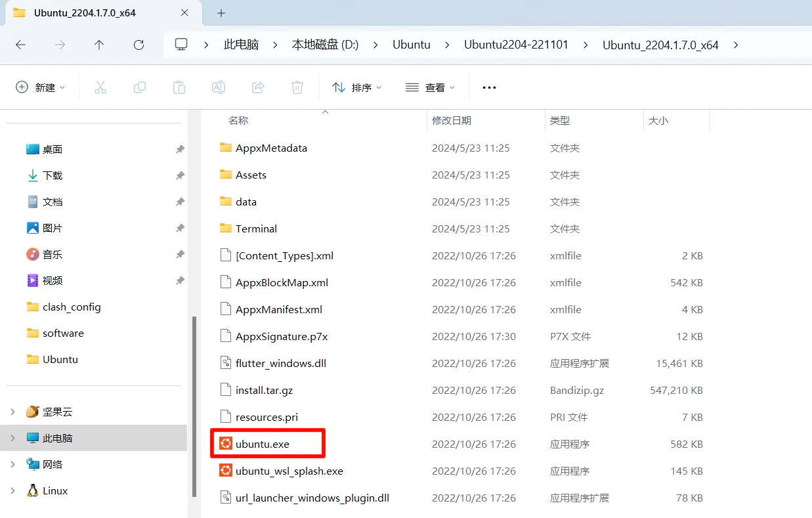Sort files by 名称 column
The image size is (812, 518).
pyautogui.click(x=238, y=121)
